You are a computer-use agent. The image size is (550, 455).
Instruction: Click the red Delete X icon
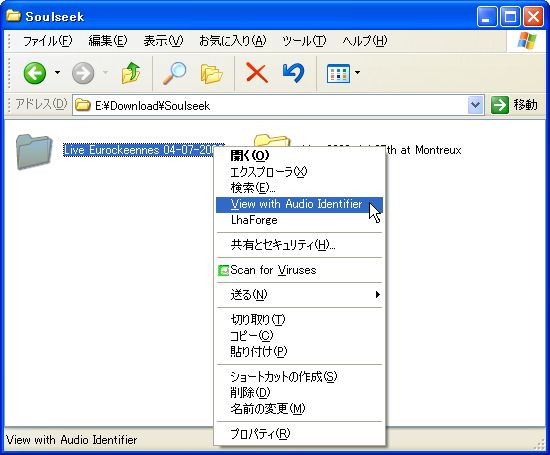point(257,73)
